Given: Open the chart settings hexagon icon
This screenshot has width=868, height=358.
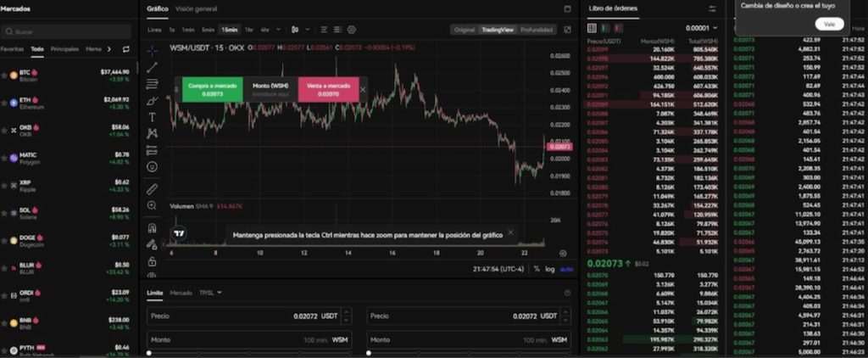Looking at the screenshot, I should (x=352, y=30).
